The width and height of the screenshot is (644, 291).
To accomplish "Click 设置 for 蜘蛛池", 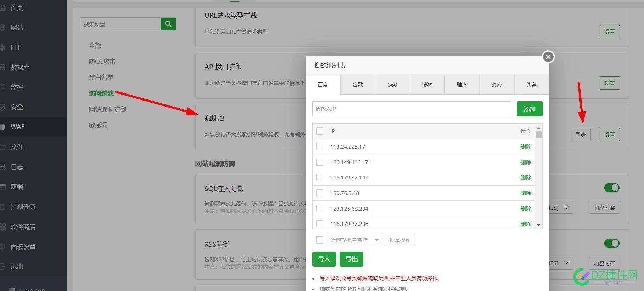I will coord(610,135).
